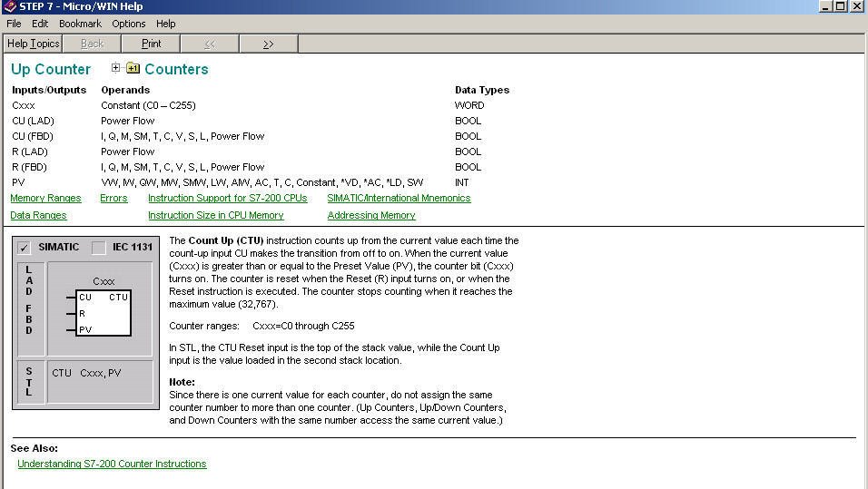Click the 'PV' row label in table
Viewport: 868px width, 489px height.
pyautogui.click(x=18, y=182)
